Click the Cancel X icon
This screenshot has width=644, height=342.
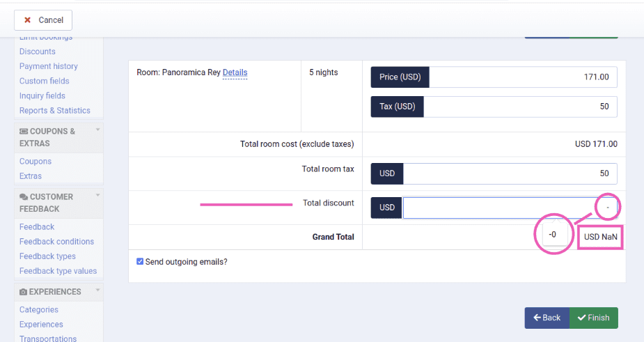click(x=27, y=20)
